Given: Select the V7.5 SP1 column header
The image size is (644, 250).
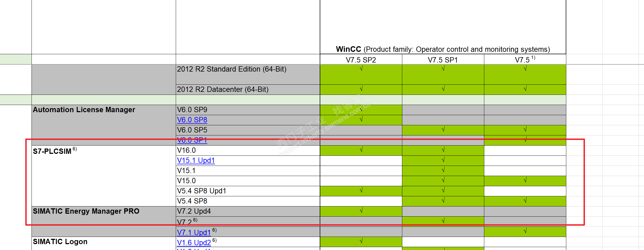Looking at the screenshot, I should (443, 60).
